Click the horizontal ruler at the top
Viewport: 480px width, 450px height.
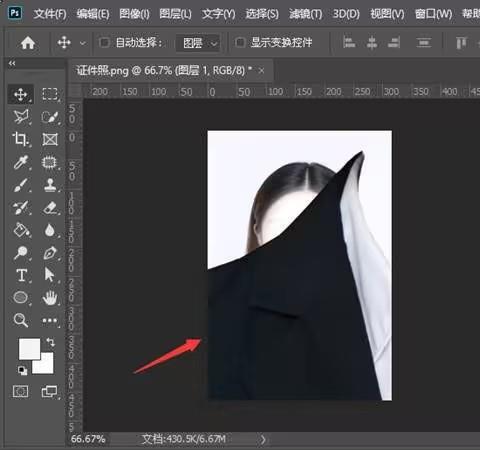[280, 91]
